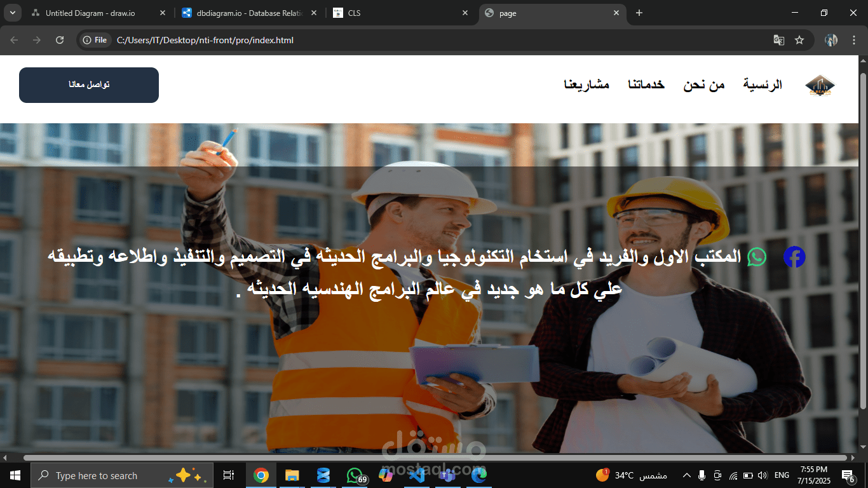Image resolution: width=868 pixels, height=488 pixels.
Task: Open the Windows Start menu
Action: [x=15, y=475]
